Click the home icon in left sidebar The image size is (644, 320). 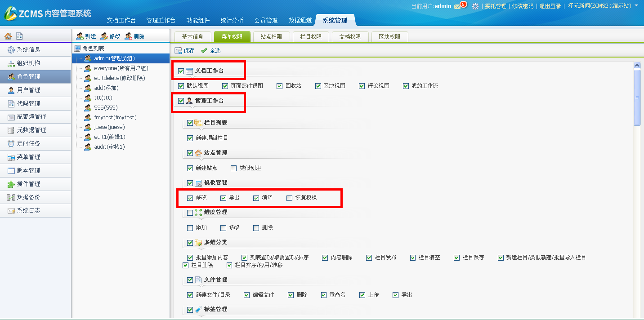(x=8, y=36)
